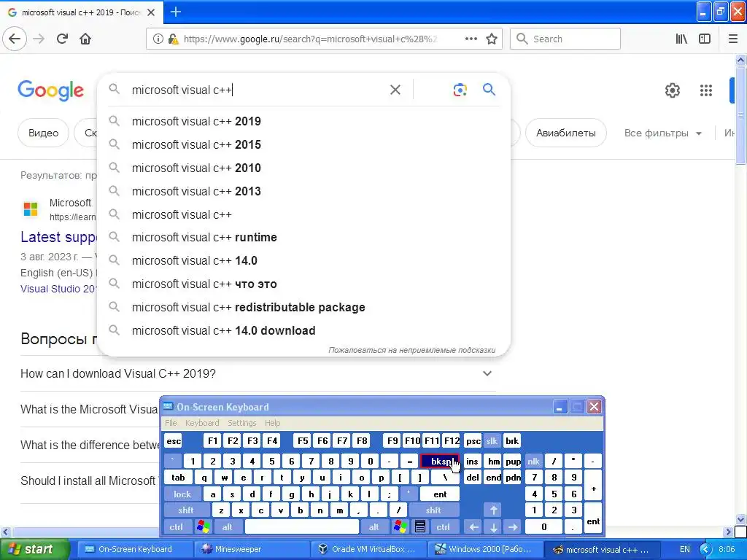This screenshot has width=747, height=560.
Task: Click the left Windows key on on-screen keyboard
Action: tap(204, 526)
